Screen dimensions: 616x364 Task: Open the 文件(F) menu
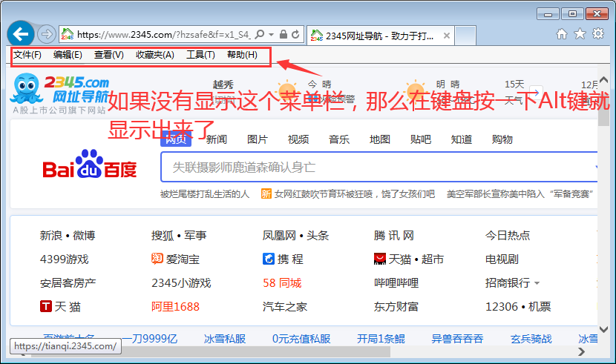coord(27,55)
